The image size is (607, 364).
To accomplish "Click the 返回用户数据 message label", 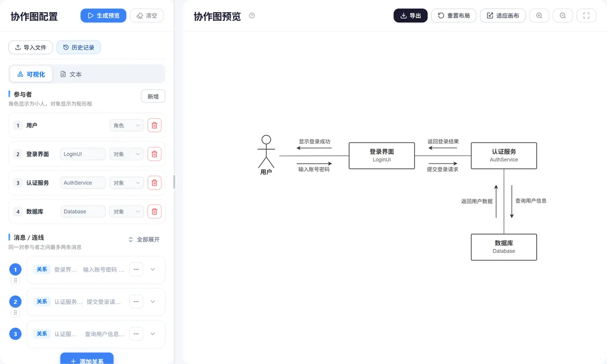I will tap(476, 201).
